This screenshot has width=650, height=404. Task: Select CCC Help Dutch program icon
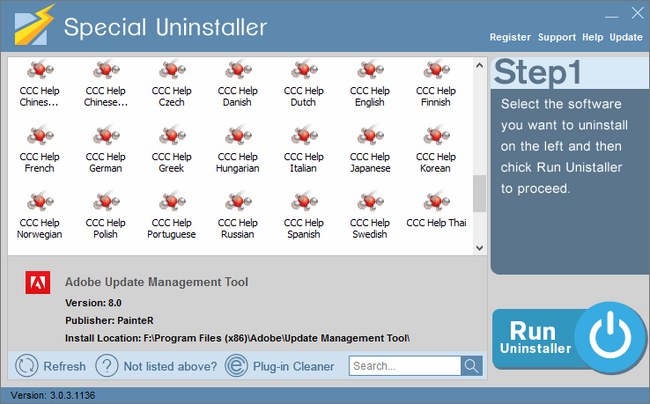[x=304, y=70]
